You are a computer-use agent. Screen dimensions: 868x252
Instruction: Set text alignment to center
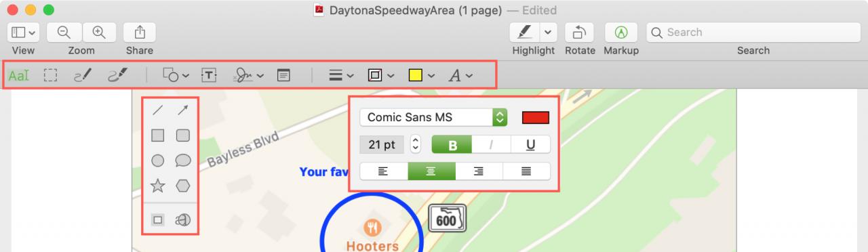tap(431, 171)
